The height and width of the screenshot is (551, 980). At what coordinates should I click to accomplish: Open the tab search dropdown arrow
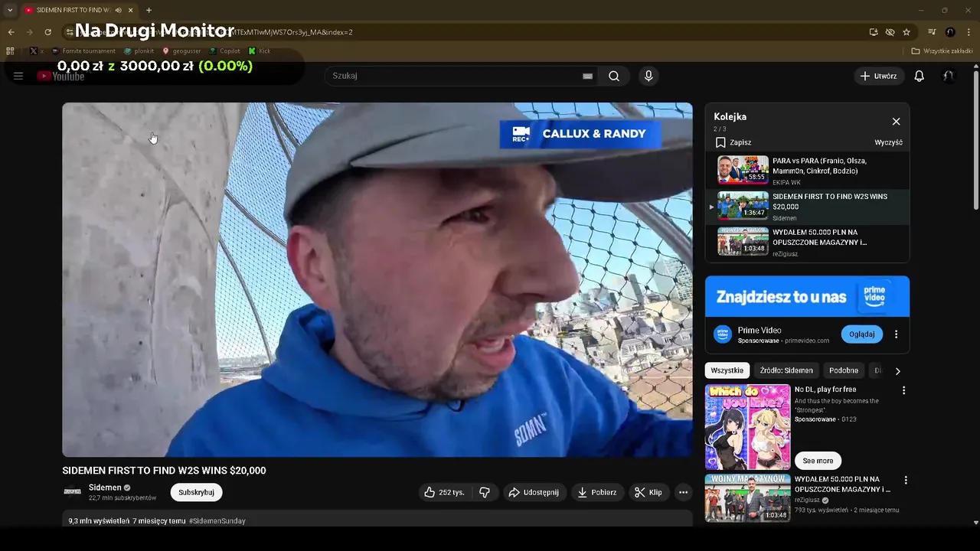[x=10, y=10]
